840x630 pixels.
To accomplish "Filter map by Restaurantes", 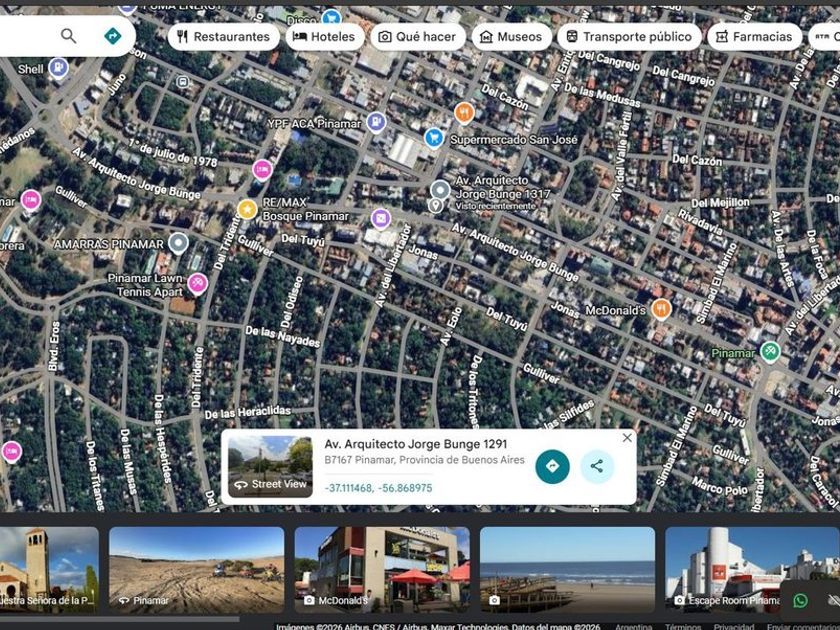I will pyautogui.click(x=223, y=36).
